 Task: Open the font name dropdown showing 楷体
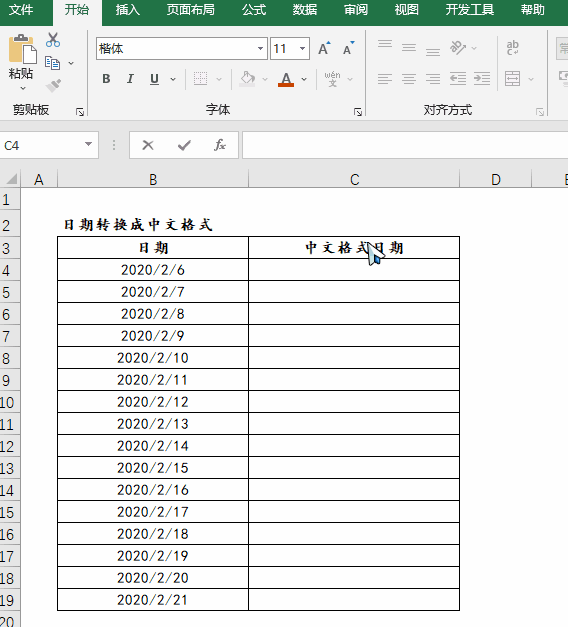point(260,49)
